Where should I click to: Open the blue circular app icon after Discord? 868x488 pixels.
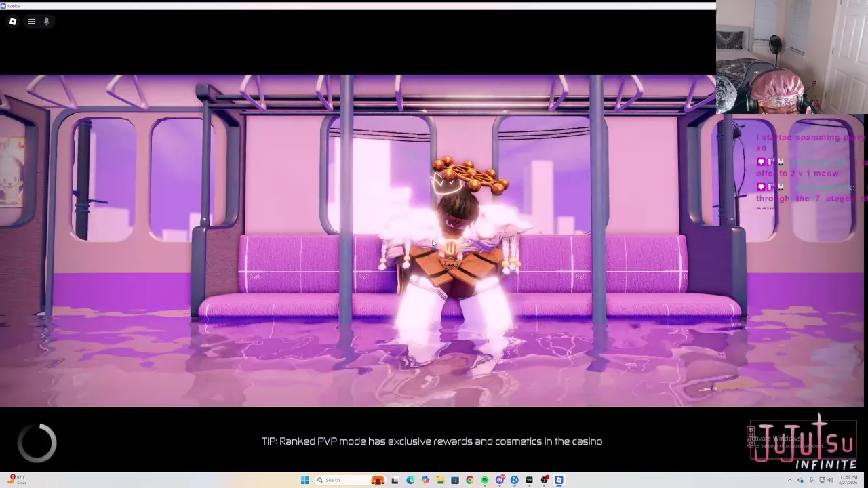515,480
